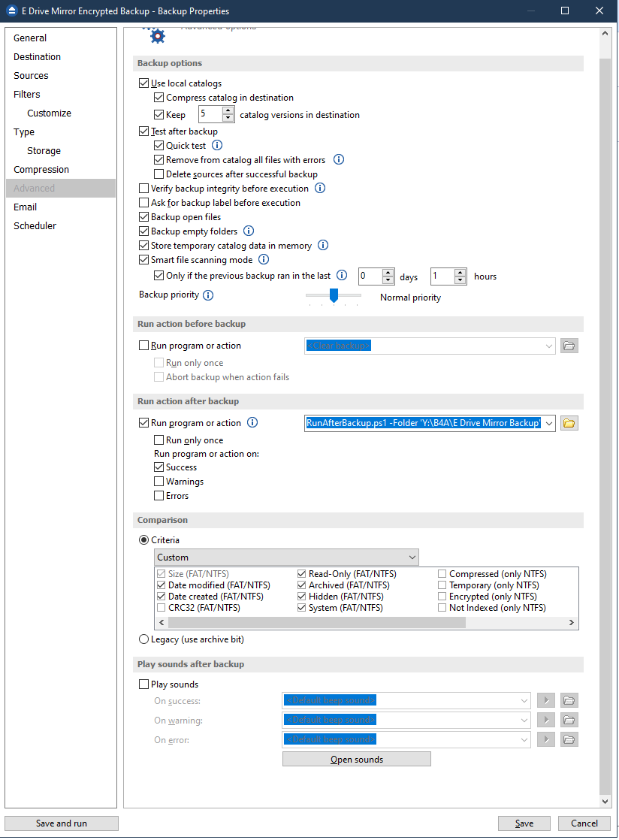Show info for Run action after backup

[252, 423]
